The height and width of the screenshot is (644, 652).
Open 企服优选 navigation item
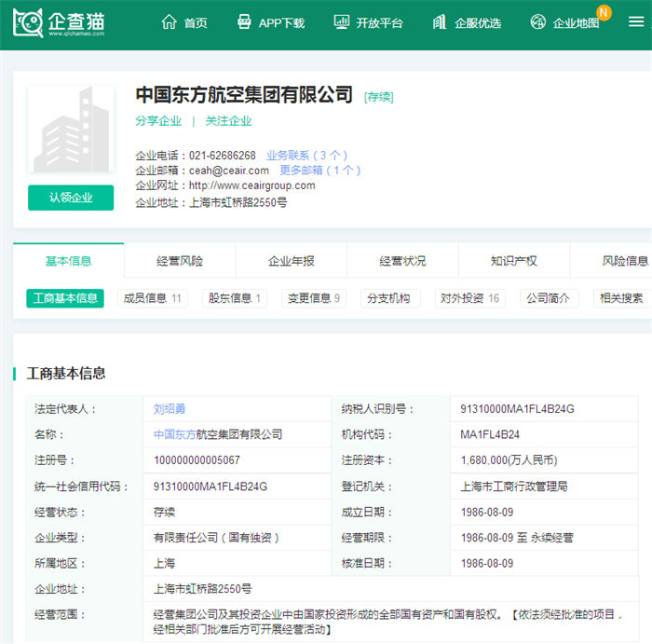coord(478,23)
